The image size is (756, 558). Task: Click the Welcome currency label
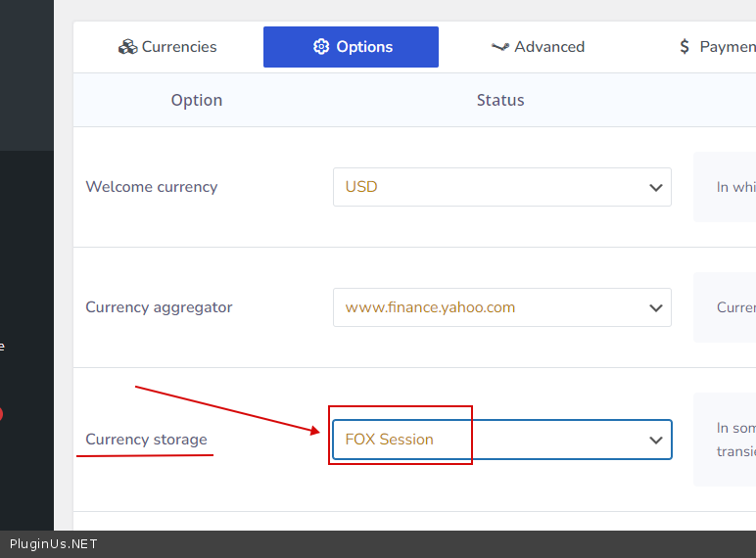click(152, 187)
